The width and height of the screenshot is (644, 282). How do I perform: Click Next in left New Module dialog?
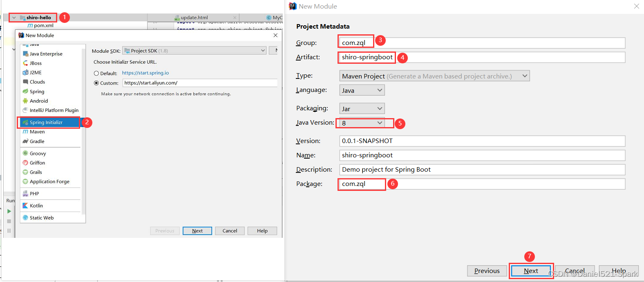(x=197, y=231)
